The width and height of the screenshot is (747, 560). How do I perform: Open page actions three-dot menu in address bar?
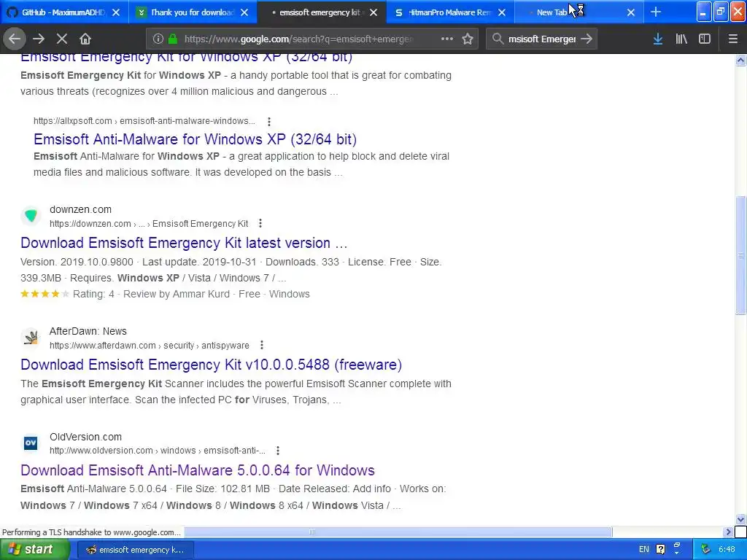[447, 39]
